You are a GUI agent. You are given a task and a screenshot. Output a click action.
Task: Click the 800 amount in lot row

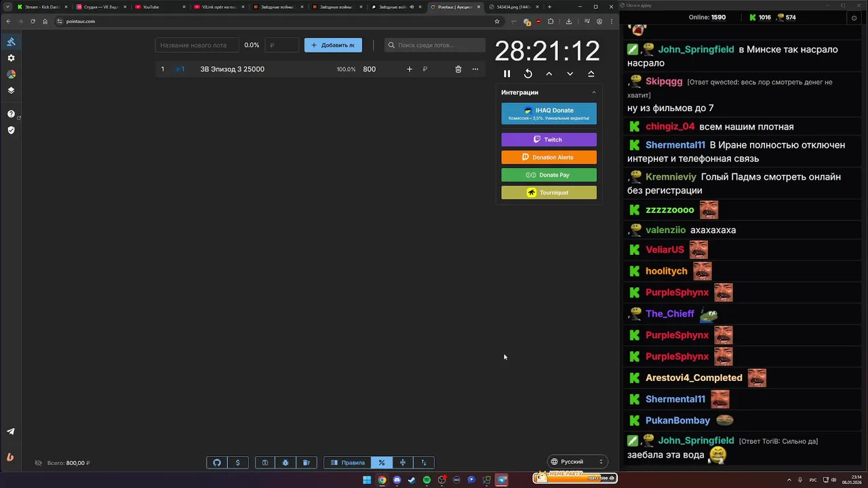pyautogui.click(x=370, y=69)
